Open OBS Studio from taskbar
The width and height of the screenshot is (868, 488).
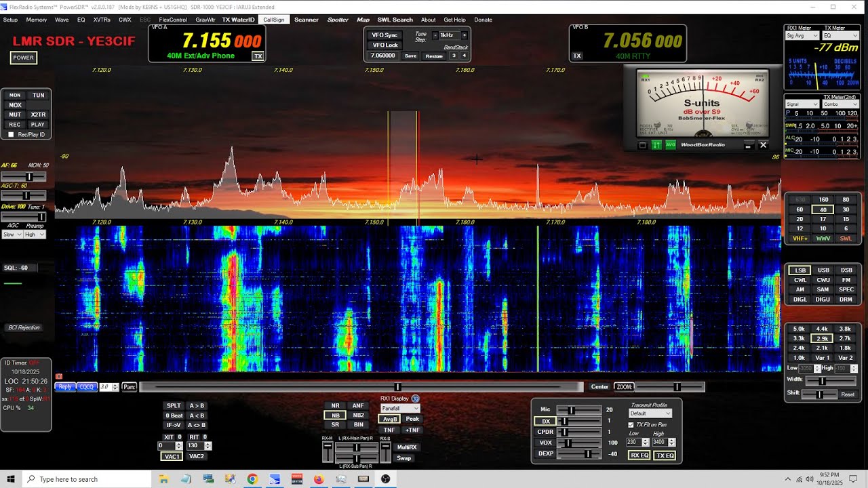pos(385,479)
